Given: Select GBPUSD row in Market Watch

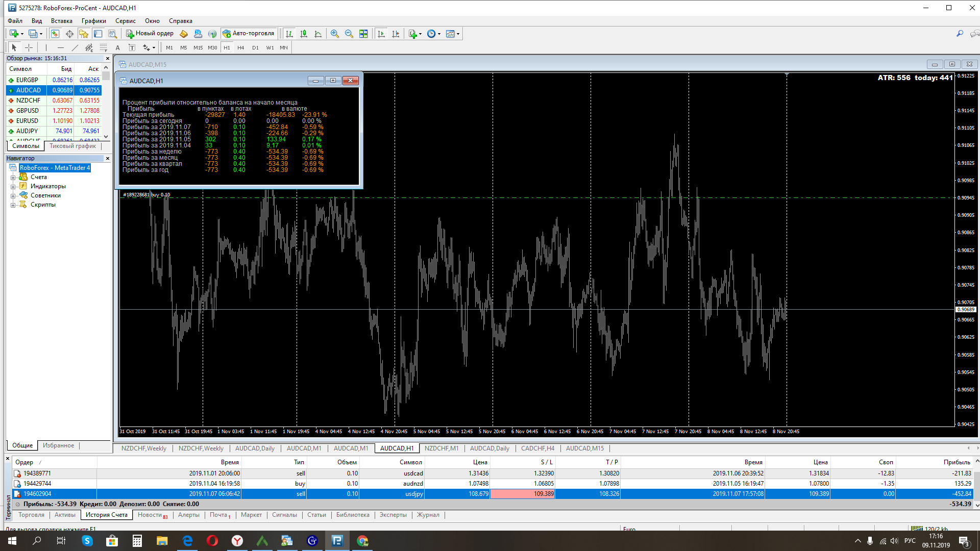Looking at the screenshot, I should [x=54, y=111].
